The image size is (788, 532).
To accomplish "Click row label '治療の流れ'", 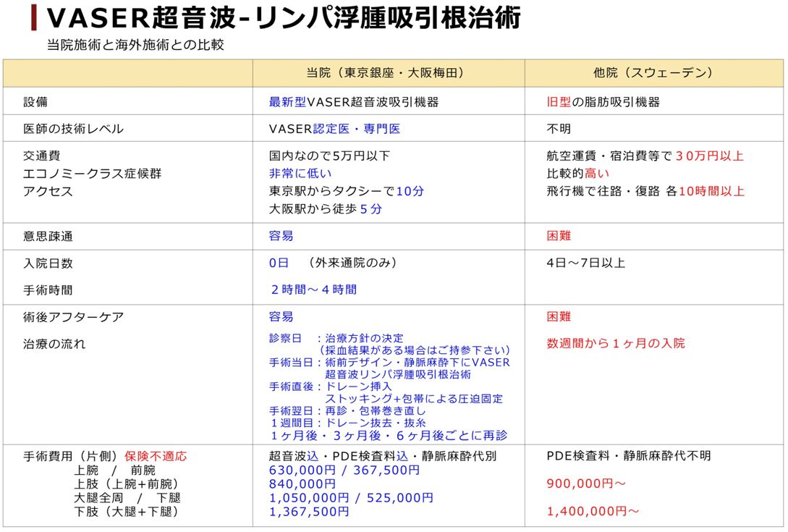I will pyautogui.click(x=54, y=344).
